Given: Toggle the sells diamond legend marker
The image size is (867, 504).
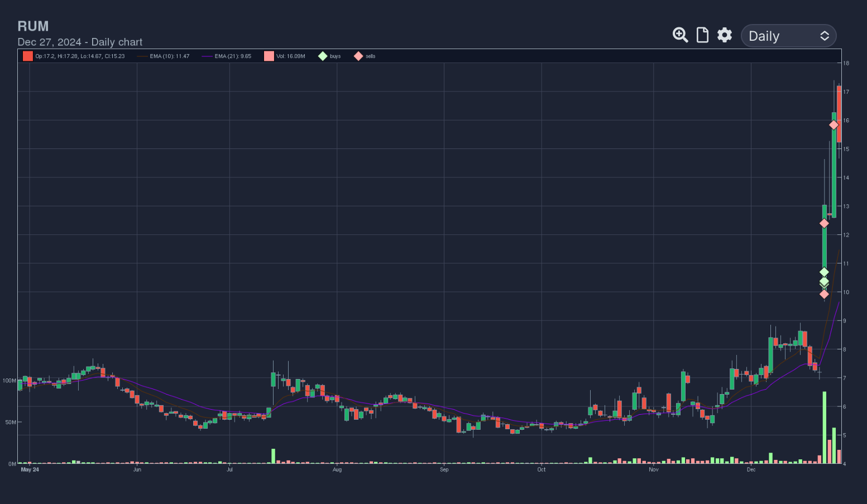Looking at the screenshot, I should 358,56.
